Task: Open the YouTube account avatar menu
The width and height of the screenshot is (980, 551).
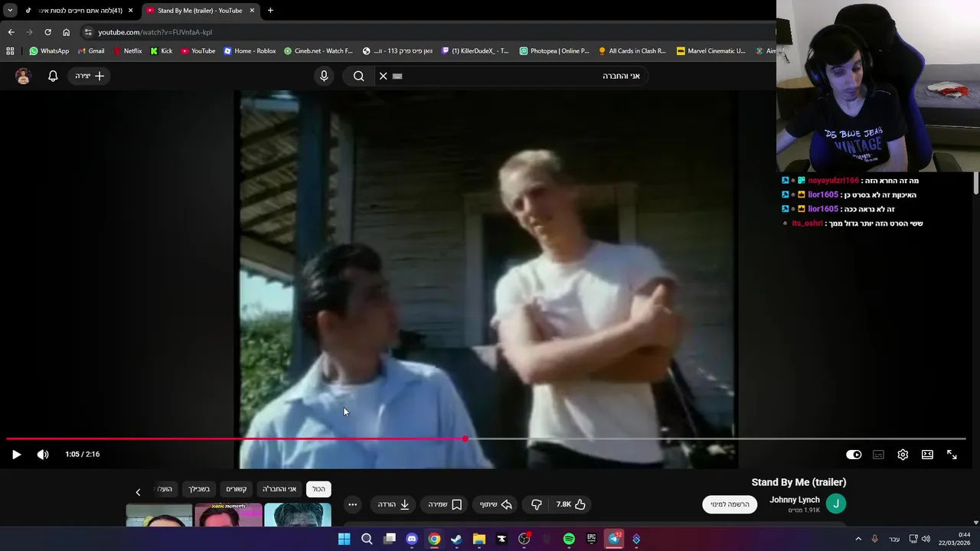Action: (x=23, y=76)
